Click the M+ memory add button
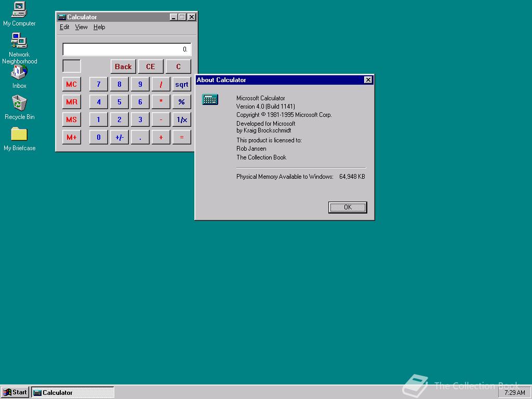The height and width of the screenshot is (399, 532). [x=72, y=137]
